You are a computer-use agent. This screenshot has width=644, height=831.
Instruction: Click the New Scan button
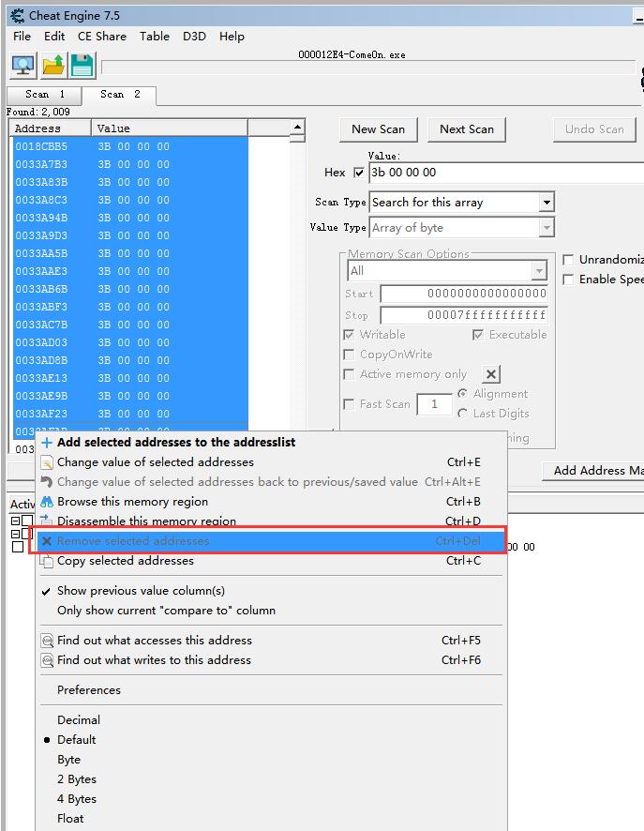tap(378, 129)
